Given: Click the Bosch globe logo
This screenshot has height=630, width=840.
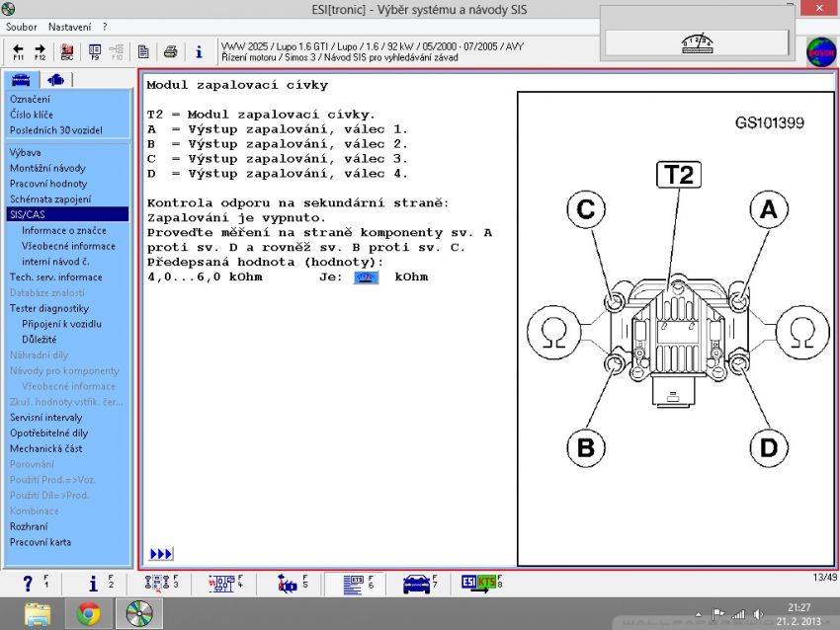Looking at the screenshot, I should [820, 52].
